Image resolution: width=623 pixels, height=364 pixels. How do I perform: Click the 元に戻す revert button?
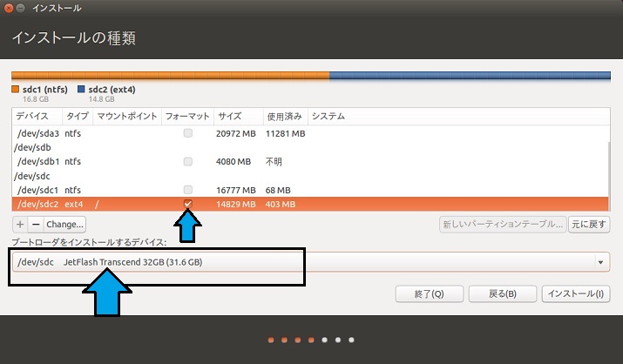click(x=589, y=224)
